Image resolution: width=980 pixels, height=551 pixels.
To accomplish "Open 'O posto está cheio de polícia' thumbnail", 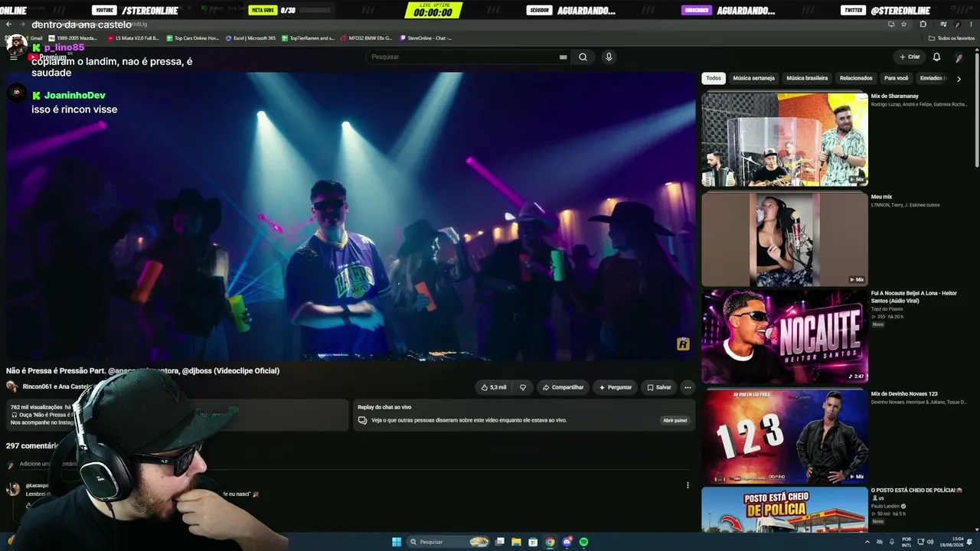I will [785, 510].
